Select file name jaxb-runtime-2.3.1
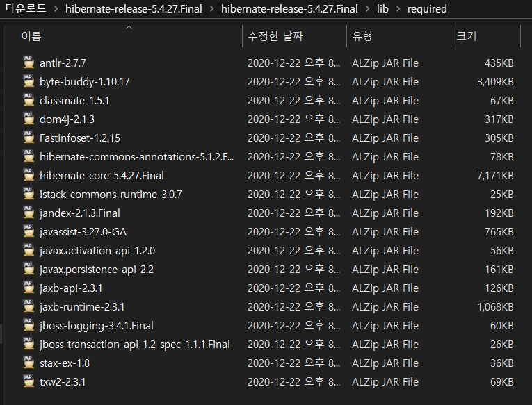 82,307
